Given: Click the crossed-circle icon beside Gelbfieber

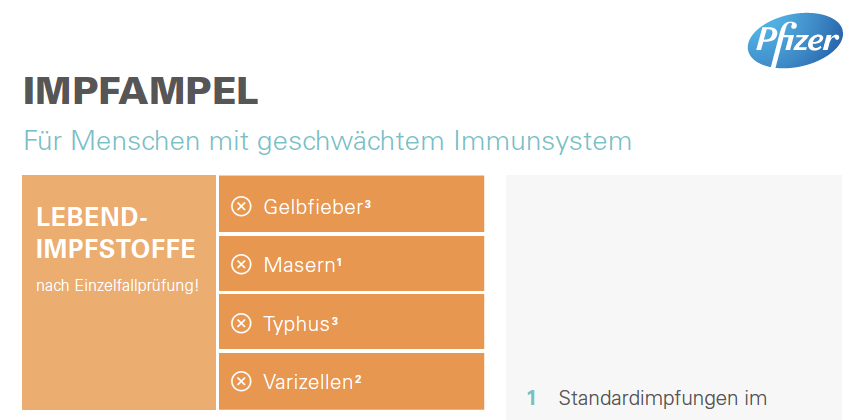Looking at the screenshot, I should (241, 207).
